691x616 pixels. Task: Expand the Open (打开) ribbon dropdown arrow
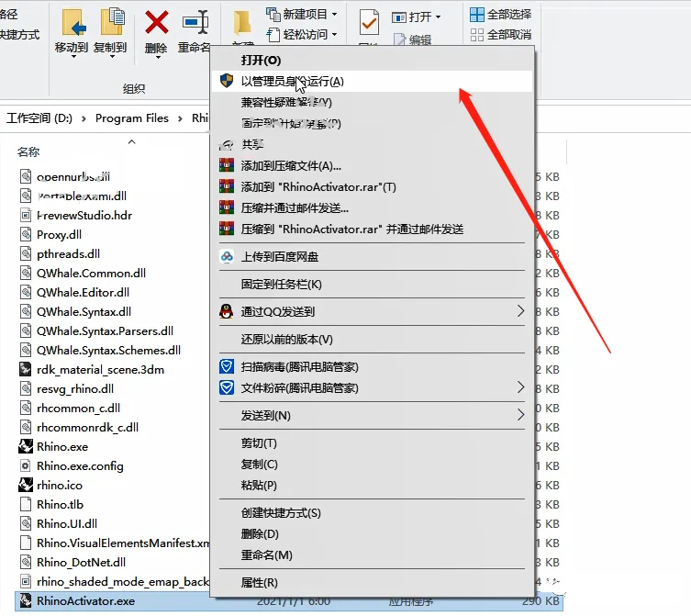coord(438,17)
